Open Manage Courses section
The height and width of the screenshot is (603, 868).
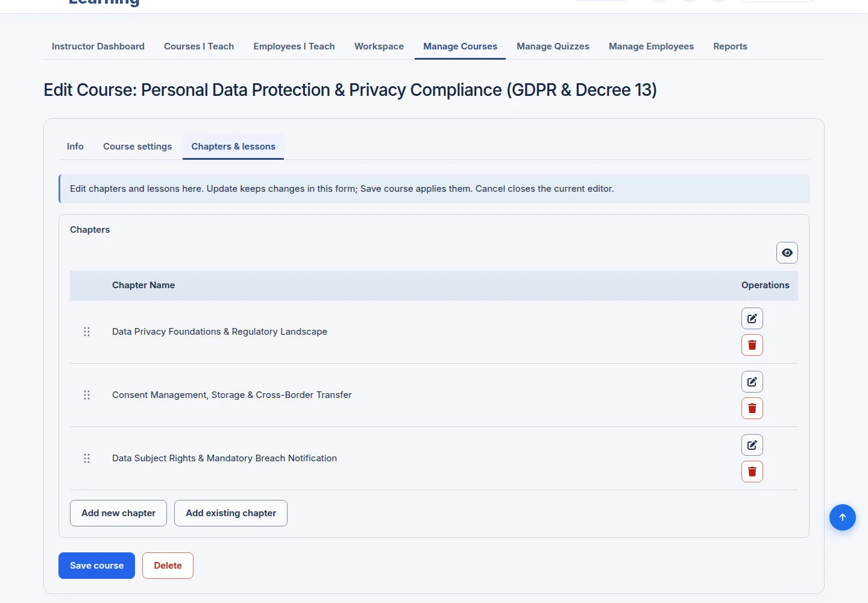[461, 46]
